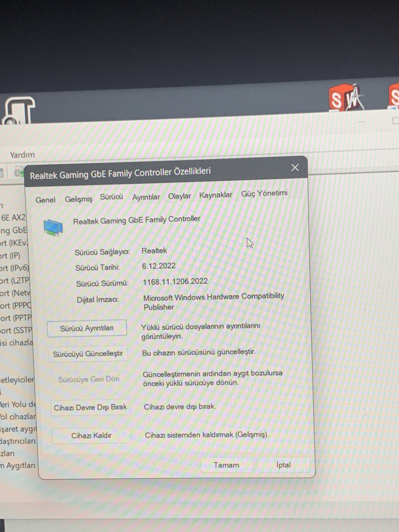The width and height of the screenshot is (399, 532).
Task: Open the Ayrıntılar tab
Action: (146, 197)
